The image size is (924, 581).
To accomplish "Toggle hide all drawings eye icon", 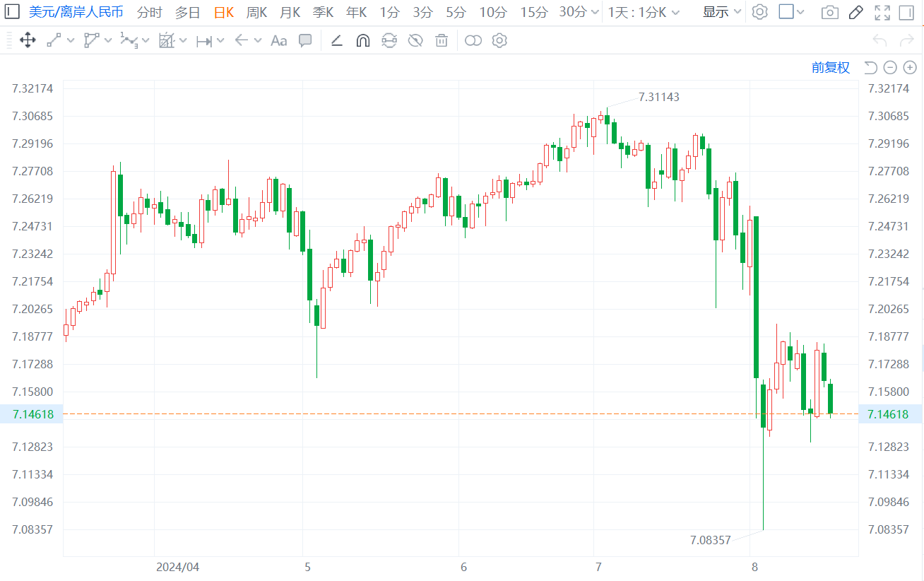I will 415,40.
